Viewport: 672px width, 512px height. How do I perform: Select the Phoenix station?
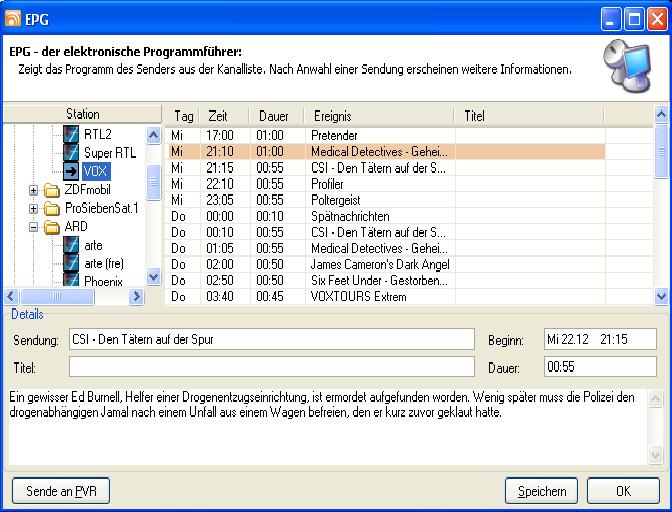103,281
